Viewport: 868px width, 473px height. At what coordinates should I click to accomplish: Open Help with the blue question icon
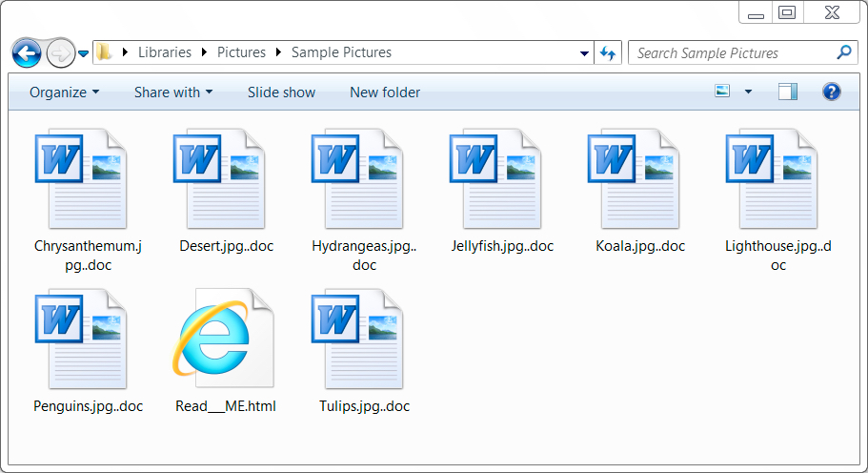pyautogui.click(x=832, y=92)
